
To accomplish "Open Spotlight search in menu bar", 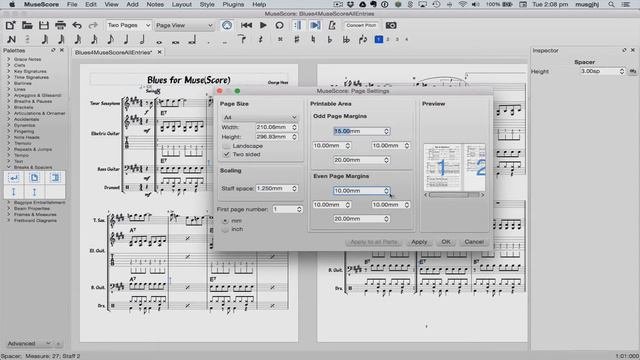I will (x=611, y=4).
